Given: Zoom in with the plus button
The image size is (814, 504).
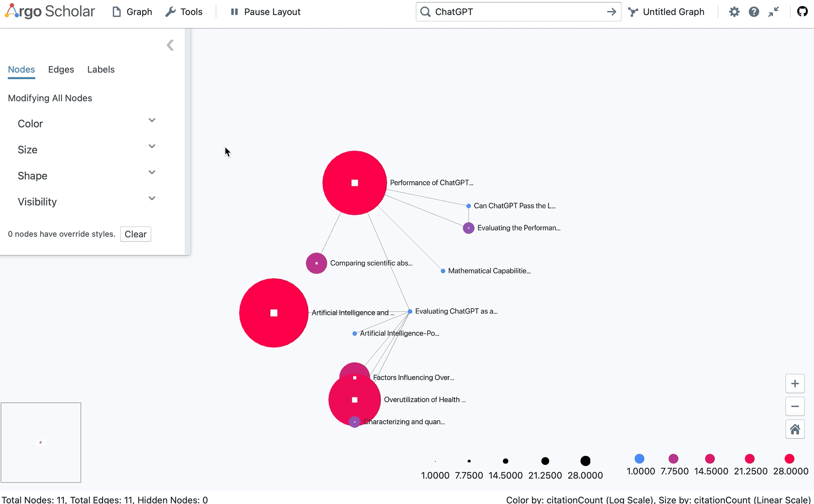Looking at the screenshot, I should click(x=795, y=384).
